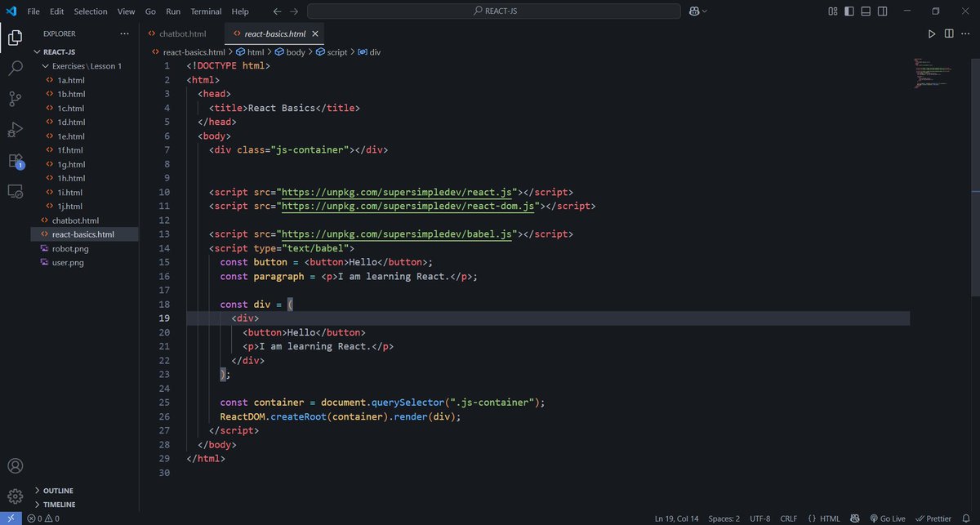Close the react-basics.html tab
980x525 pixels.
tap(314, 33)
